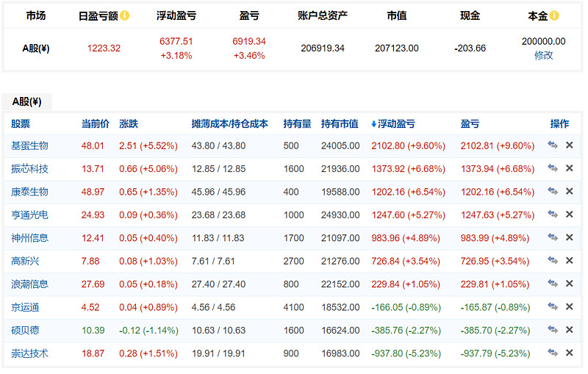Viewport: 588px width, 374px height.
Task: Remove 高新兴 holding with X icon
Action: point(569,260)
